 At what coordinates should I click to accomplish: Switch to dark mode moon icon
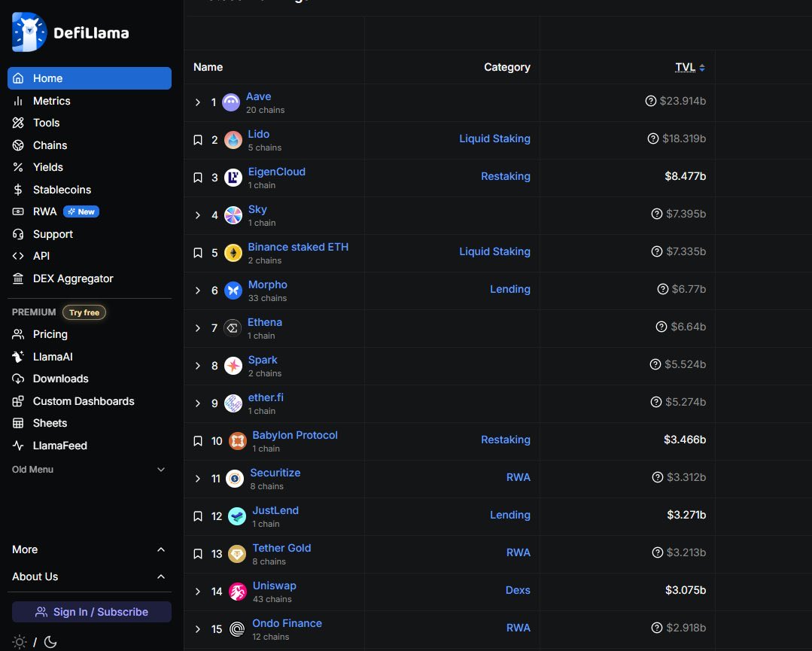[50, 642]
